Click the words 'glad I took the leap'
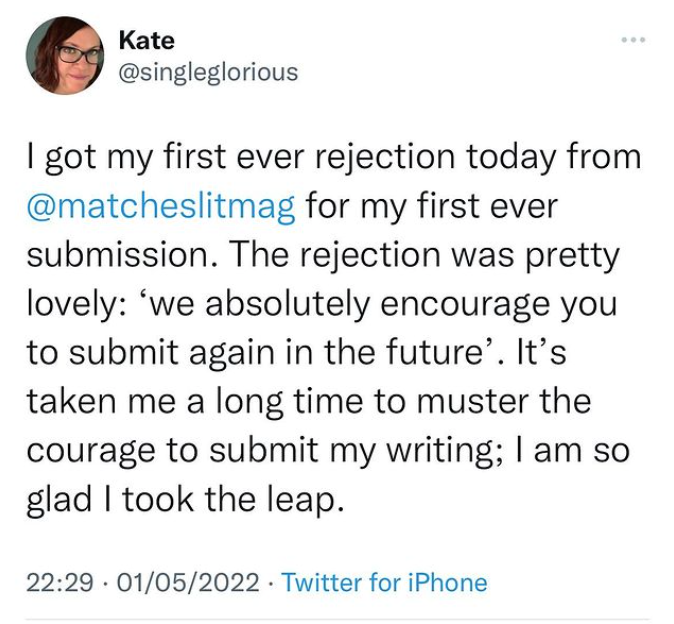 [185, 498]
